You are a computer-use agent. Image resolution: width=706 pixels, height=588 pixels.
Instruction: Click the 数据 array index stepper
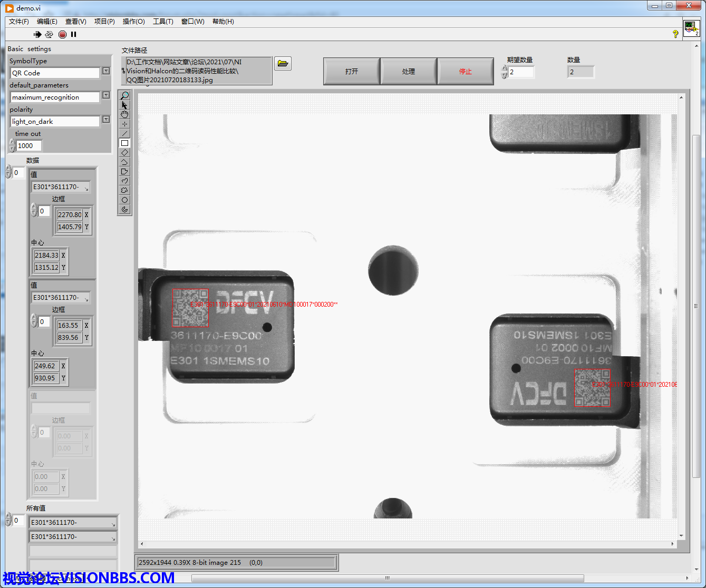click(x=8, y=172)
